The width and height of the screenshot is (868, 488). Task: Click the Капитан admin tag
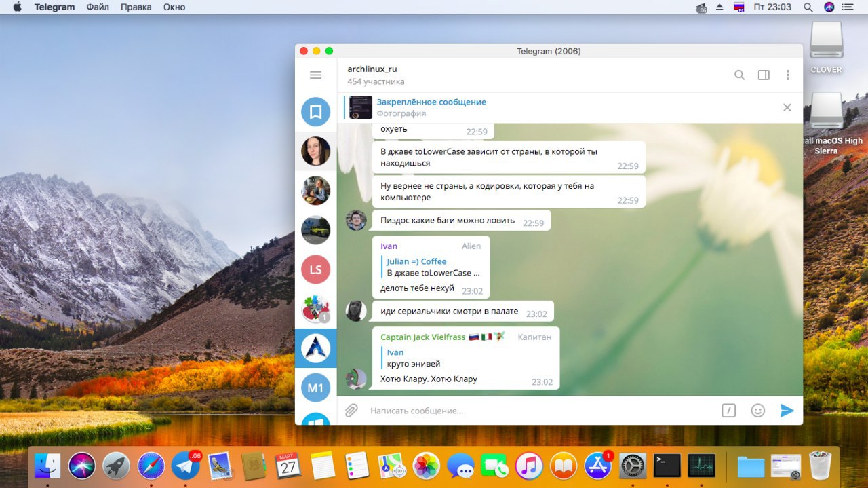[534, 337]
